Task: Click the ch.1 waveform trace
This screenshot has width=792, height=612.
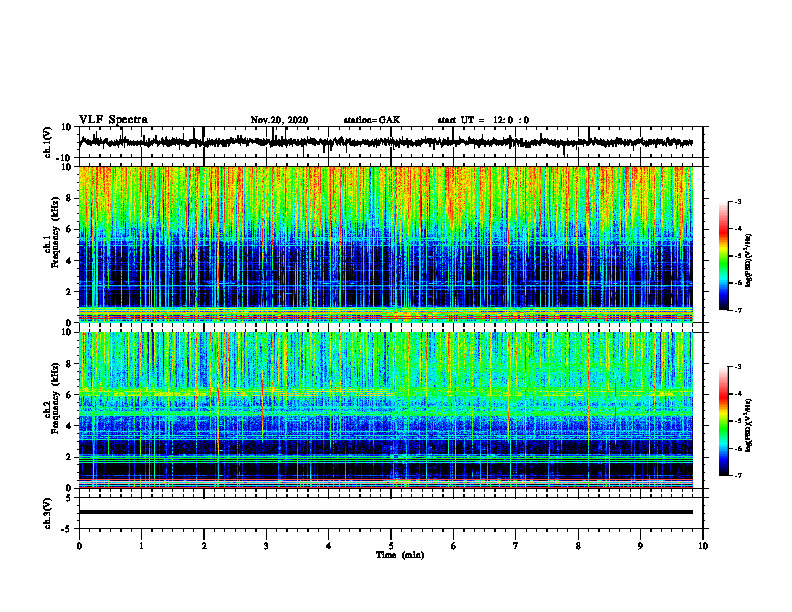Action: [x=385, y=142]
